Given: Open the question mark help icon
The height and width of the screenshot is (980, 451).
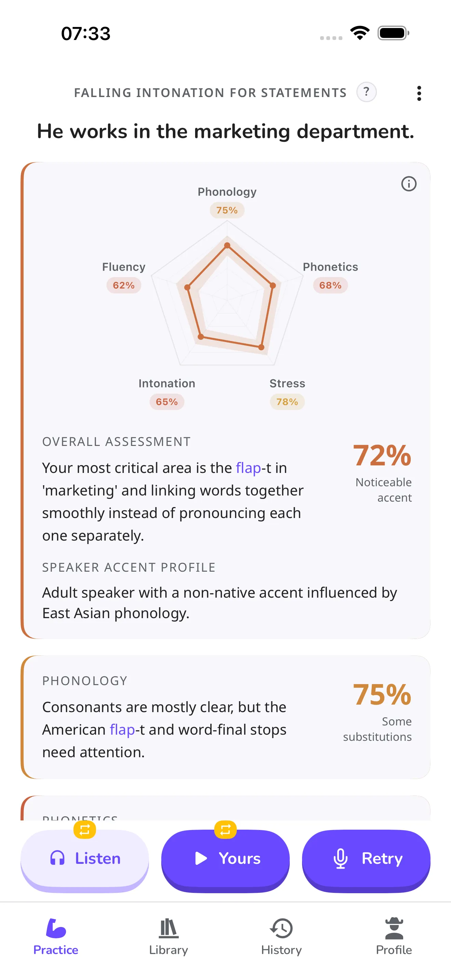Looking at the screenshot, I should (x=366, y=92).
